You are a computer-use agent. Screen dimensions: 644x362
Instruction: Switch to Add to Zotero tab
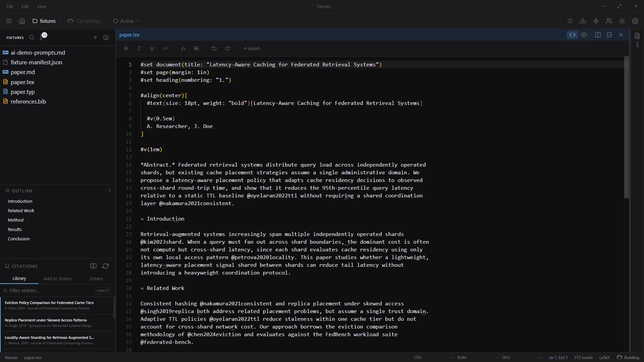click(x=58, y=279)
